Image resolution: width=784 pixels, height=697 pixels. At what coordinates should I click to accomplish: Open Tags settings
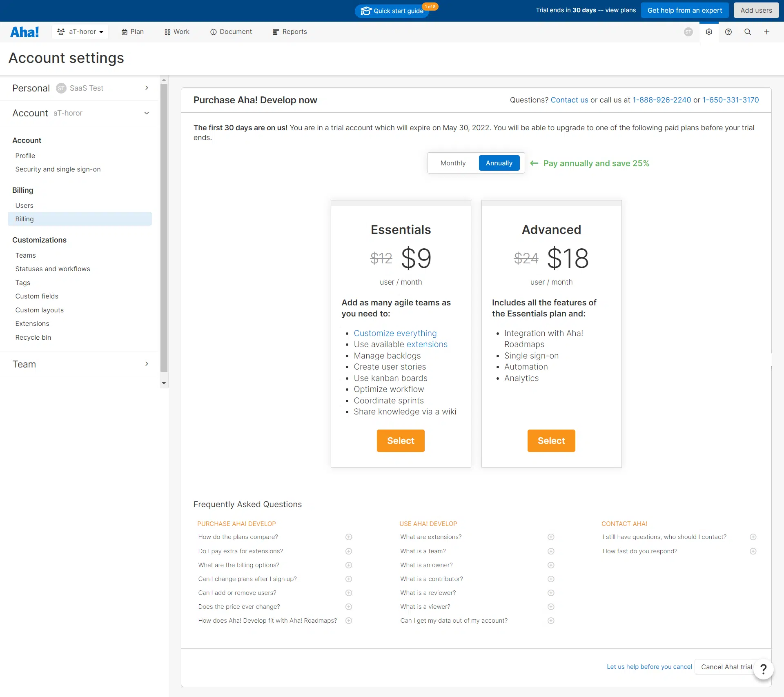coord(23,283)
